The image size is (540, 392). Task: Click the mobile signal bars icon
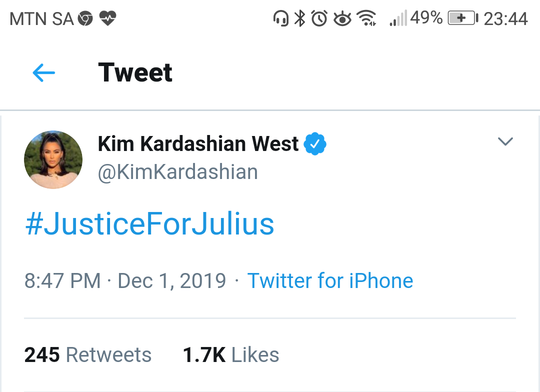(x=398, y=19)
